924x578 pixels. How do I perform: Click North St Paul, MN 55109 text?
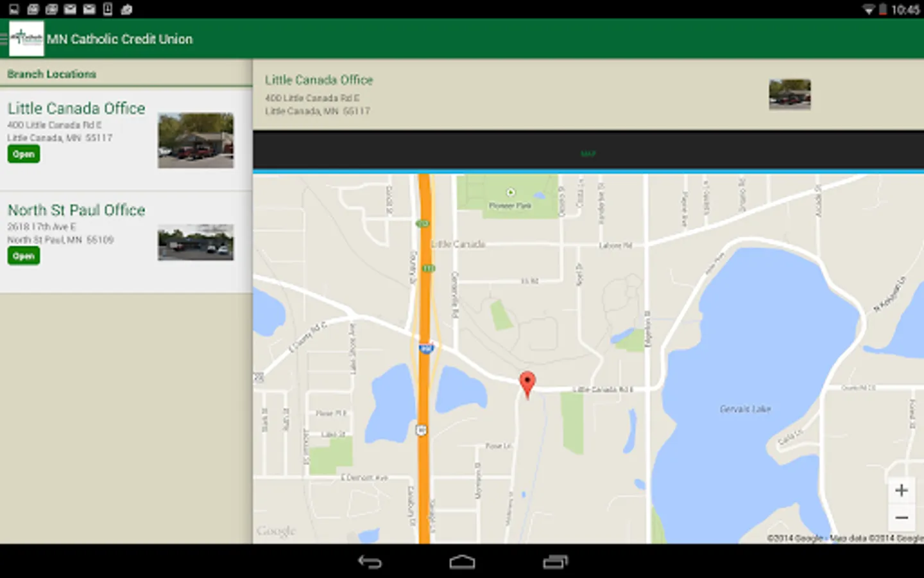(60, 240)
